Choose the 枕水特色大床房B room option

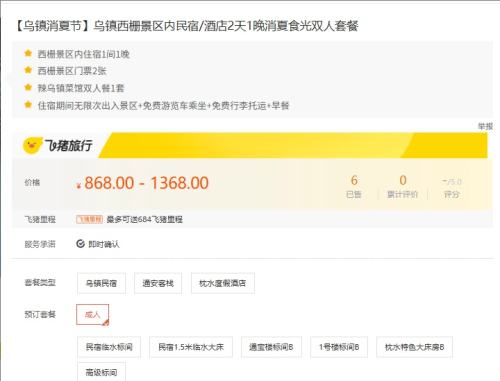[414, 347]
